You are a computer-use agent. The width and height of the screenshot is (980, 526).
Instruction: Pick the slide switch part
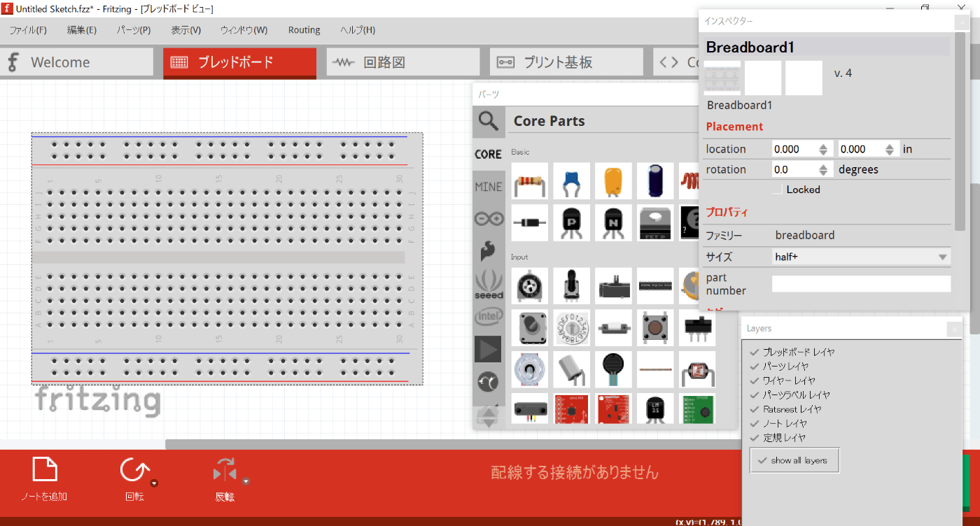[x=697, y=327]
